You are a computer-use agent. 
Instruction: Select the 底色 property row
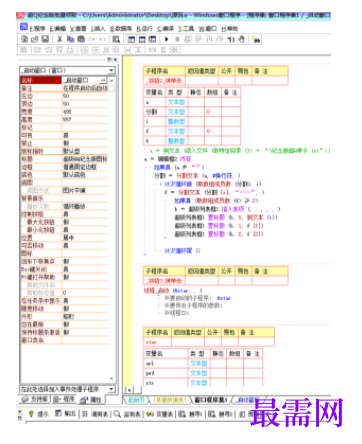64,175
